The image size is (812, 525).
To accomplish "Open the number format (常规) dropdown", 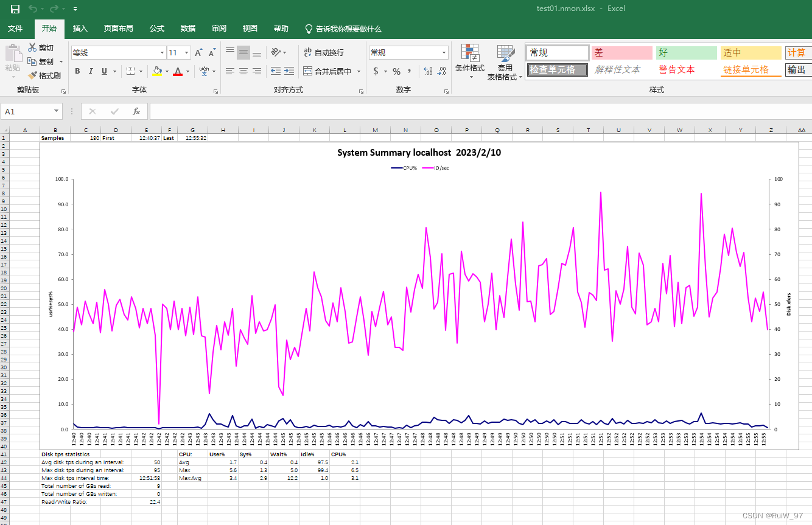I will [x=444, y=53].
